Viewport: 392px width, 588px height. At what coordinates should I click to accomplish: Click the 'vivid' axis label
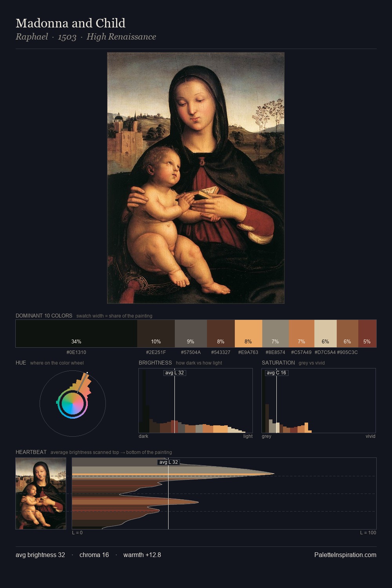370,436
